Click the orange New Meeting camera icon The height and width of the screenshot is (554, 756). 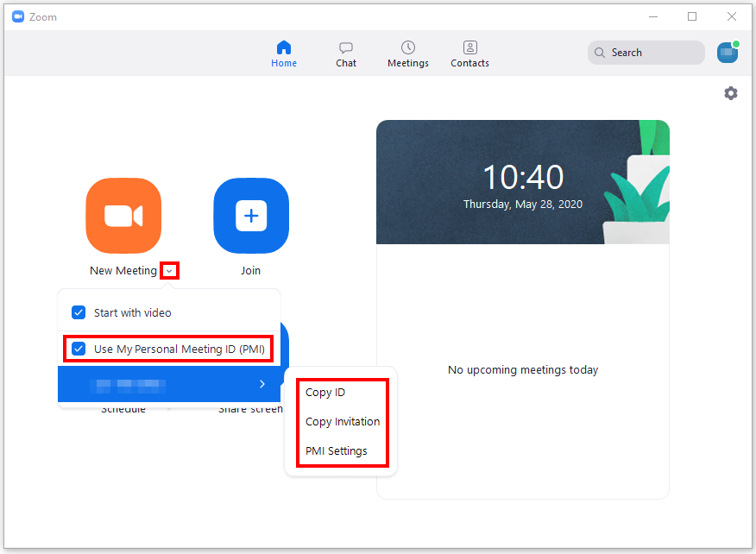123,216
